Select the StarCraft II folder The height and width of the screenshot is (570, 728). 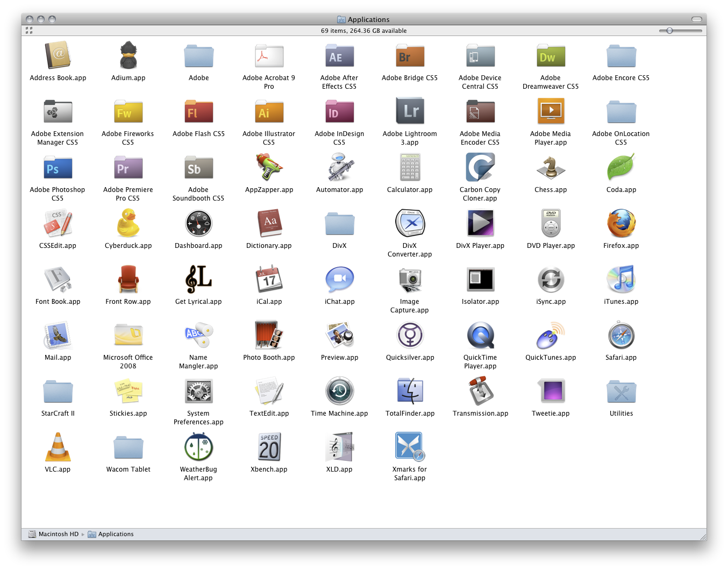[58, 391]
